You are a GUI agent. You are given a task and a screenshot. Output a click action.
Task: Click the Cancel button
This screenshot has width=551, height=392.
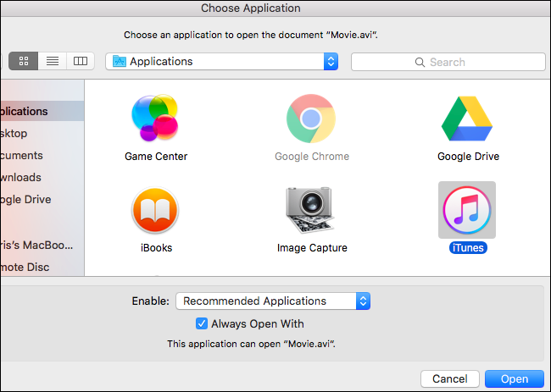click(449, 379)
